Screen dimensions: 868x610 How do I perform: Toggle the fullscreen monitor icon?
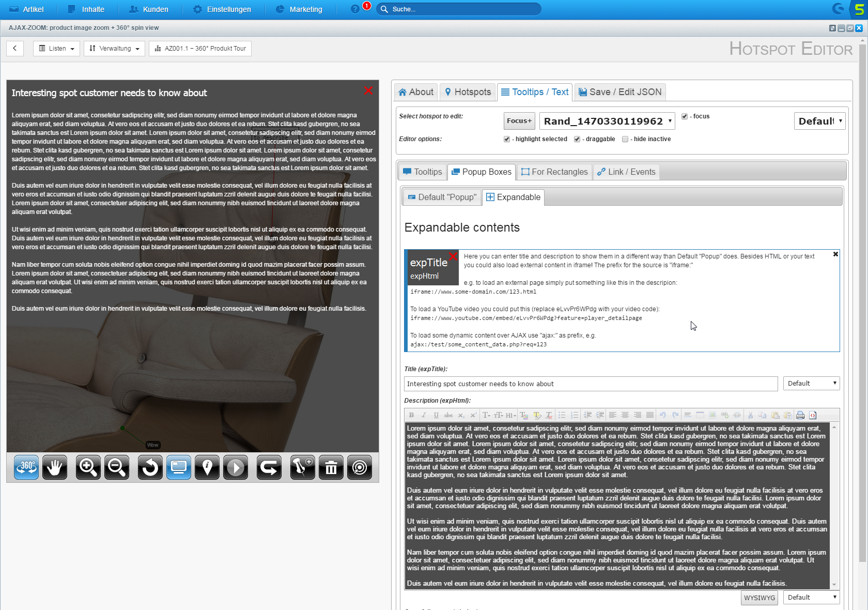(x=179, y=467)
